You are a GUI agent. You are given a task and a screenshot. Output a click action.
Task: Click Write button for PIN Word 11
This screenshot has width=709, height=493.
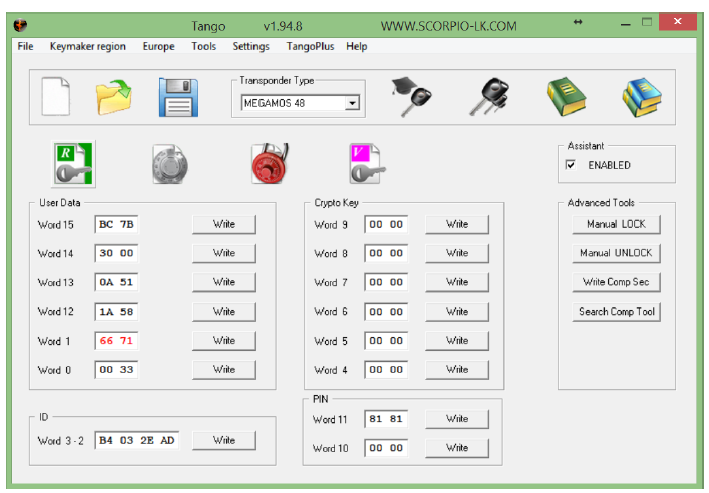[x=457, y=419]
